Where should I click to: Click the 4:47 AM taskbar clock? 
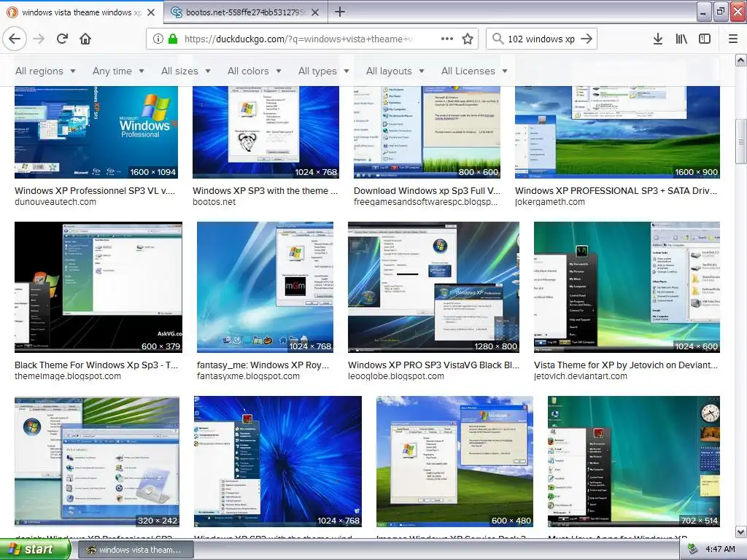(x=720, y=550)
